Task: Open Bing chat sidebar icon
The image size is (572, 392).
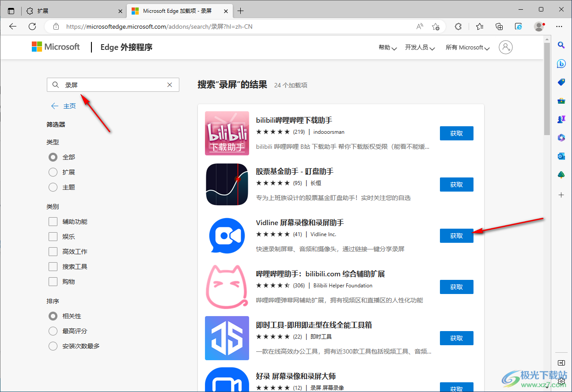Action: (x=561, y=64)
